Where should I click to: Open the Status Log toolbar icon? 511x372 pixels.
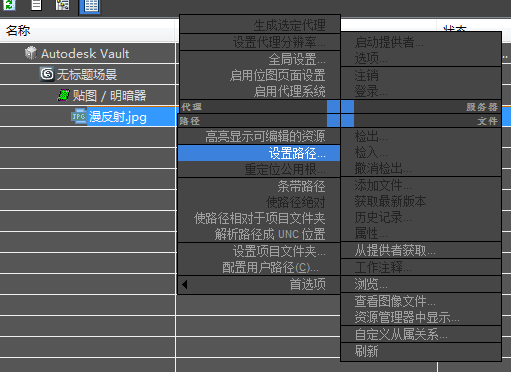click(x=36, y=5)
